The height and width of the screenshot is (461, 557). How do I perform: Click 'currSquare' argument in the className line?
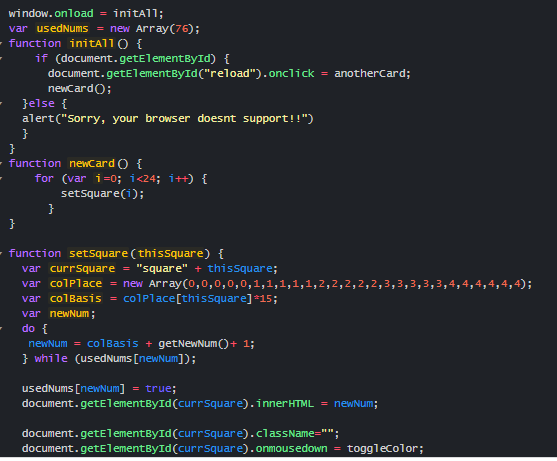point(211,434)
